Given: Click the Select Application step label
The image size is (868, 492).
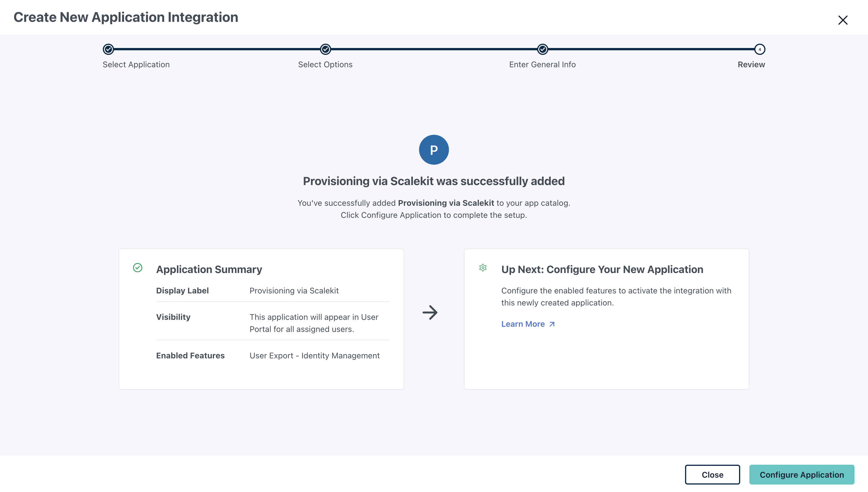Looking at the screenshot, I should click(x=136, y=65).
